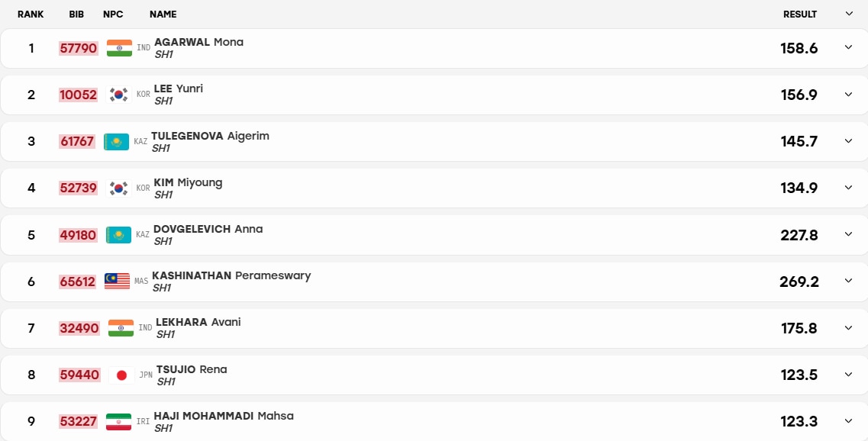Viewport: 868px width, 441px height.
Task: Open athlete link LEKHARA Avani
Action: click(x=198, y=322)
